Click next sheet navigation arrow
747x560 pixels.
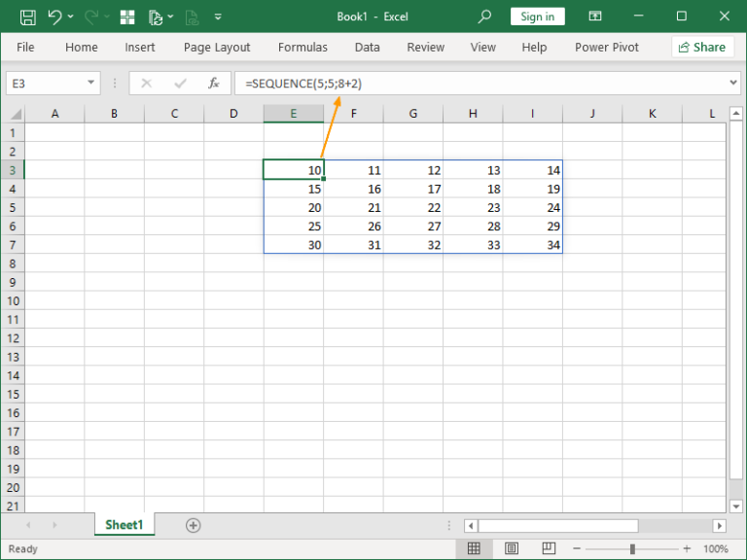[x=54, y=525]
